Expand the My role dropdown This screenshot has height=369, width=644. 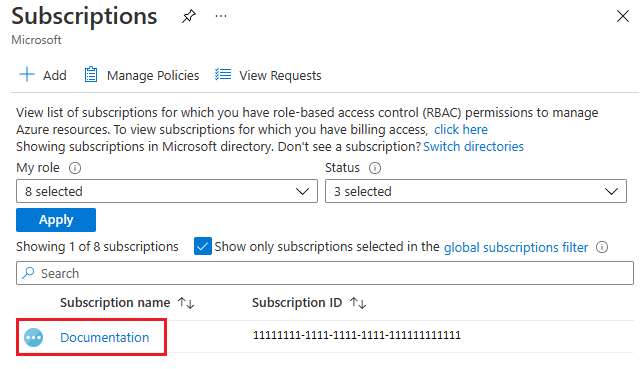tap(167, 191)
